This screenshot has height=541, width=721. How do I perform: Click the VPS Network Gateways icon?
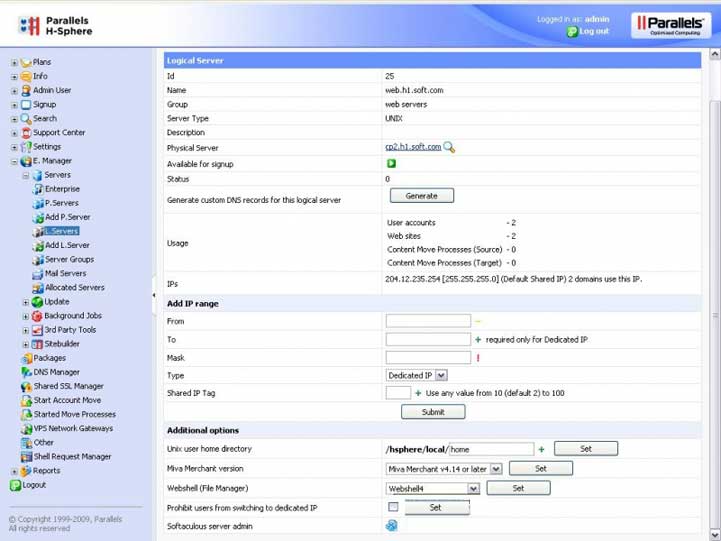point(26,428)
